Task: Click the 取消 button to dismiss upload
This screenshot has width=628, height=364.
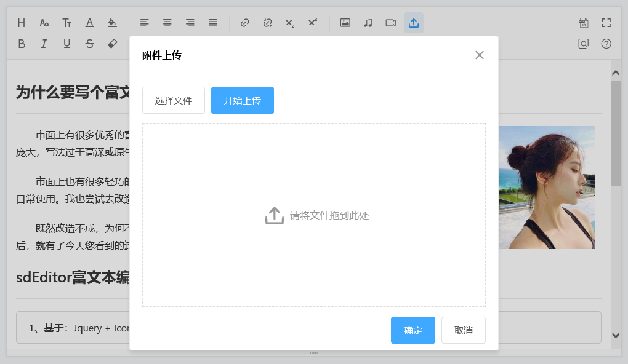Action: point(463,330)
